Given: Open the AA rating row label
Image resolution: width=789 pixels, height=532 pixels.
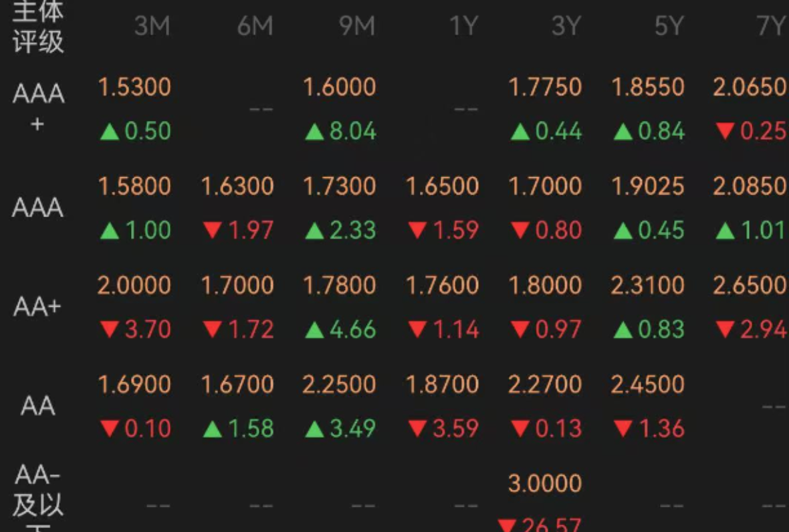Looking at the screenshot, I should 37,406.
